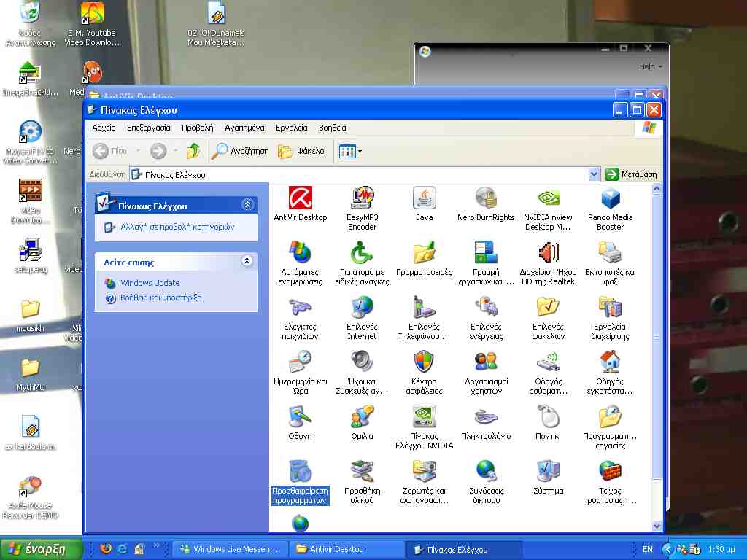
Task: Click Αναζήτηση search toolbar button
Action: [240, 151]
